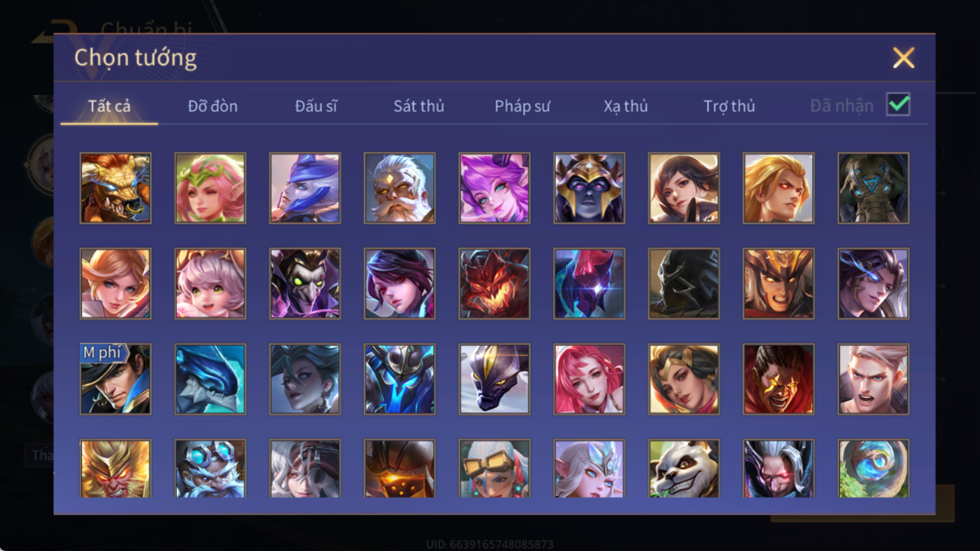The height and width of the screenshot is (551, 980).
Task: Close the Chọn tướng dialog
Action: click(903, 58)
